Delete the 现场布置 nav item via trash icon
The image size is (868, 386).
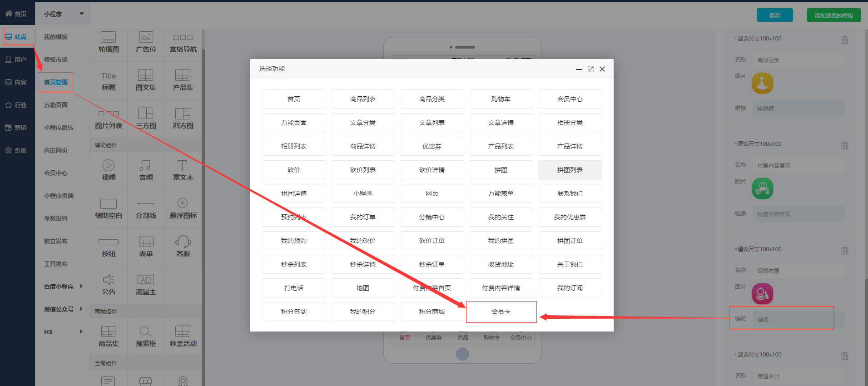[x=844, y=251]
